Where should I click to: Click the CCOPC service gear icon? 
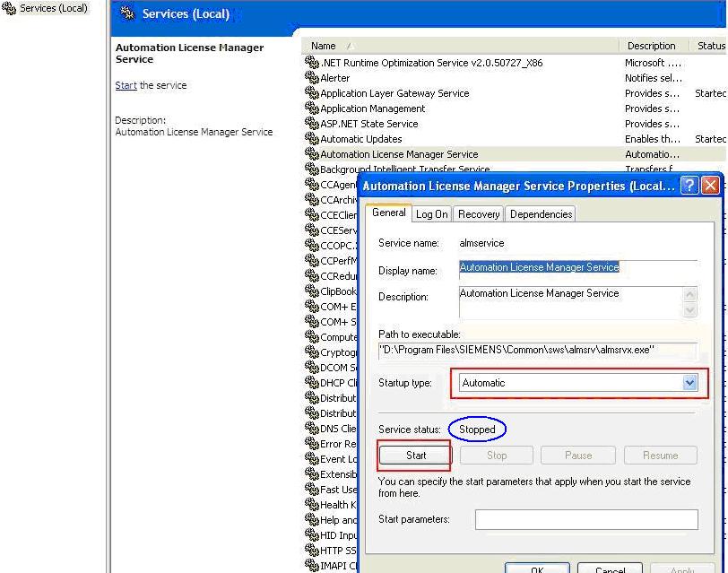pyautogui.click(x=311, y=245)
